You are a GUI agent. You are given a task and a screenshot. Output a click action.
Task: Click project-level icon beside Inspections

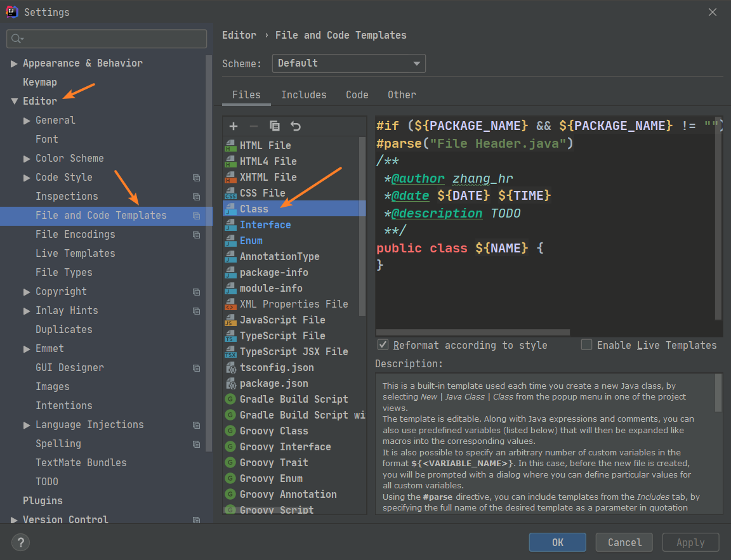tap(196, 197)
